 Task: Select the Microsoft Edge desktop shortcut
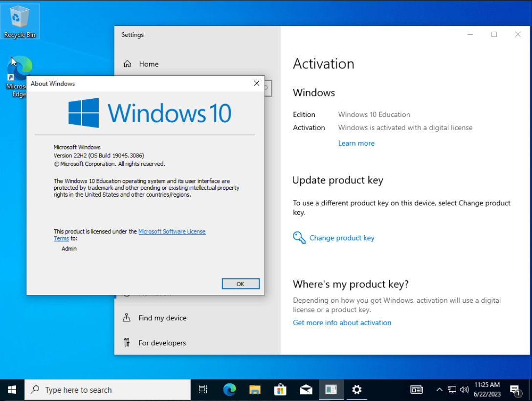click(19, 77)
